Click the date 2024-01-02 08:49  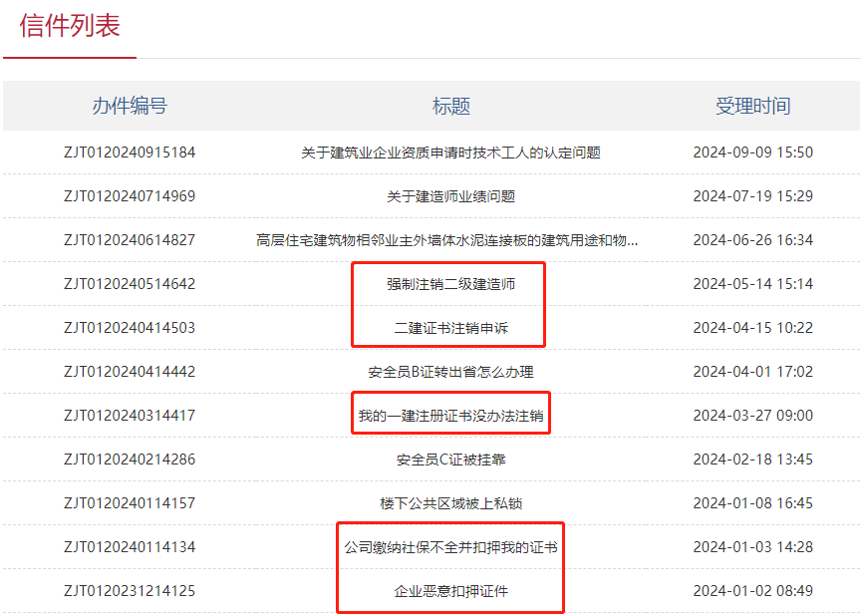click(x=752, y=591)
